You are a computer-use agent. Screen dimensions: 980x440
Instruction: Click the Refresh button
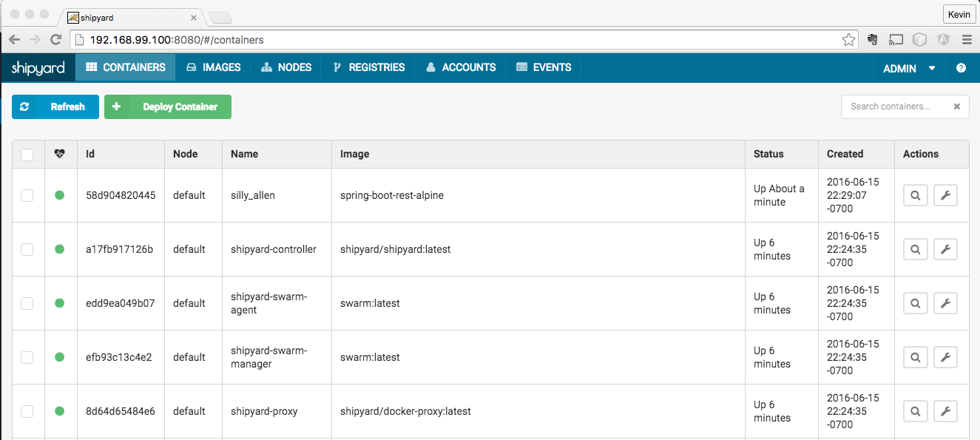pyautogui.click(x=55, y=106)
